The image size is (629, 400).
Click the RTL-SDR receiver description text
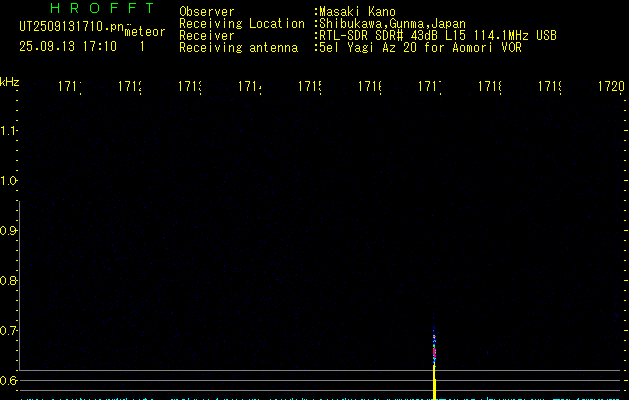[x=438, y=36]
